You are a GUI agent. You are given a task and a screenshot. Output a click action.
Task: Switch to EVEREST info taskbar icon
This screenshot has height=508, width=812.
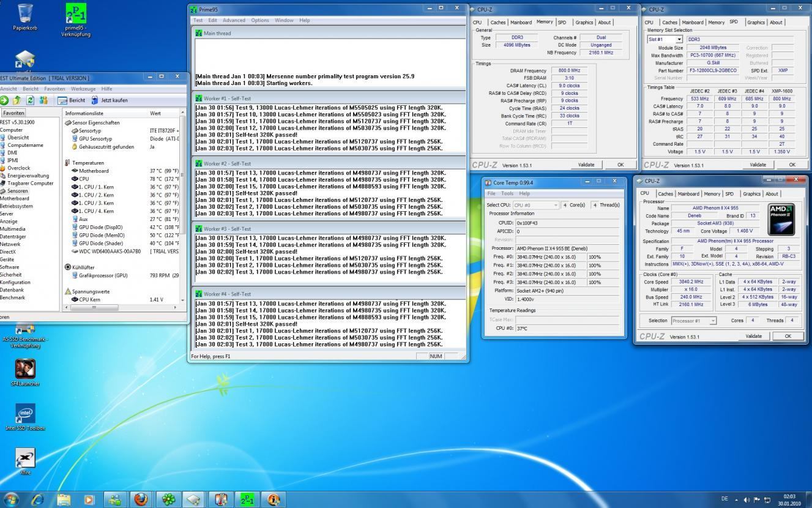[x=274, y=499]
